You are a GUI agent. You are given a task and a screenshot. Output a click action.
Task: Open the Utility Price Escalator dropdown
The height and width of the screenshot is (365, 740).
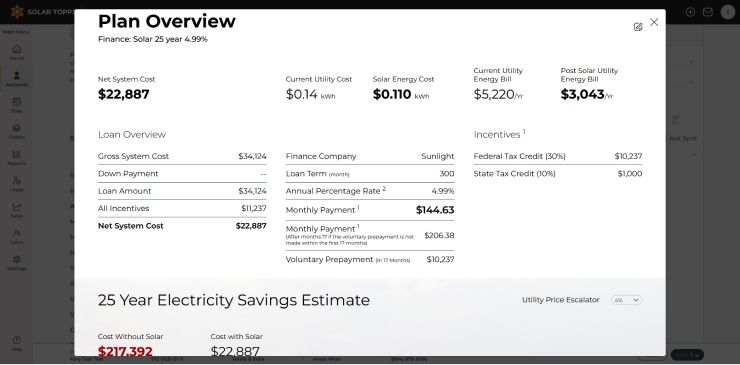[x=626, y=300]
